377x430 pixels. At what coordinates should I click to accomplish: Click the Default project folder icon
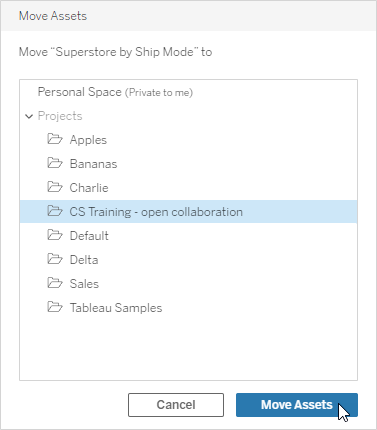pyautogui.click(x=55, y=235)
